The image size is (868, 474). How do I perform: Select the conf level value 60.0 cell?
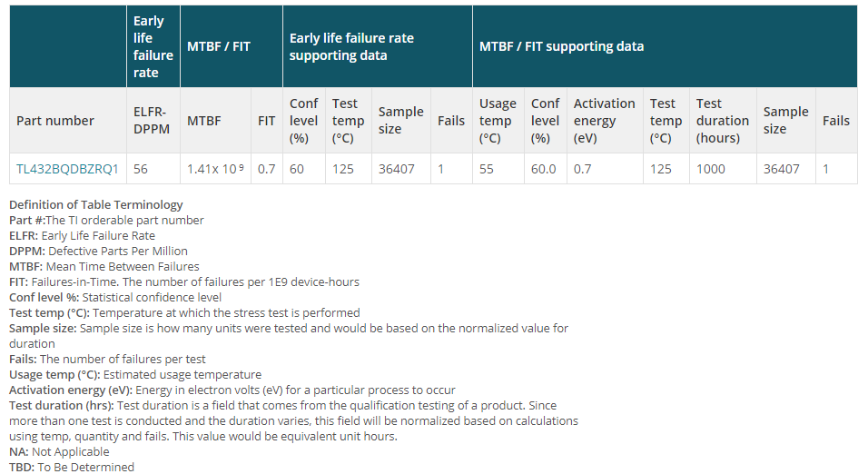(x=546, y=169)
